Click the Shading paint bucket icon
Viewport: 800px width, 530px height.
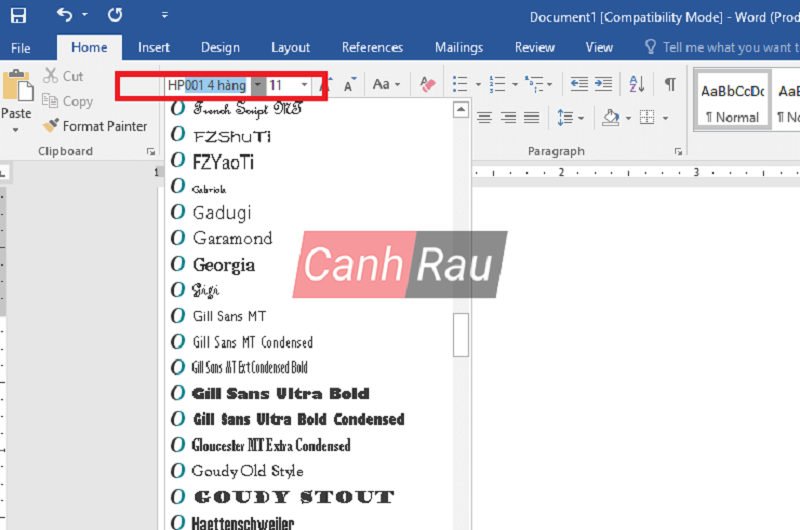pos(611,118)
